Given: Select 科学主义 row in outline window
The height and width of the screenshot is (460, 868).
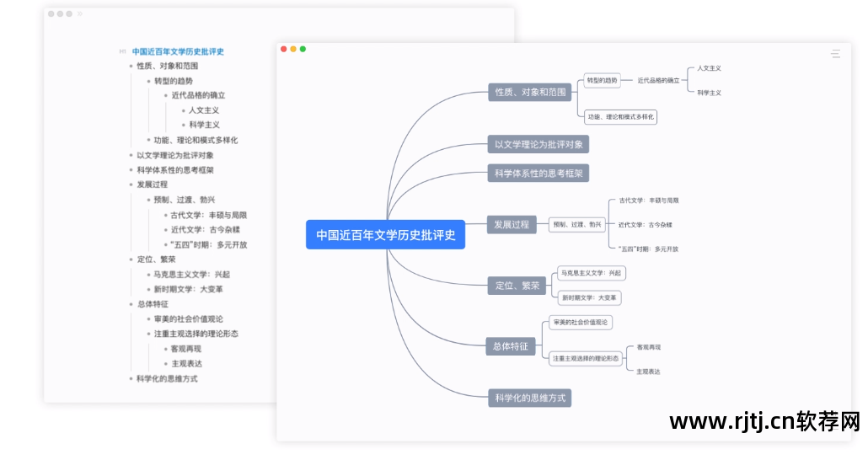Looking at the screenshot, I should [204, 125].
